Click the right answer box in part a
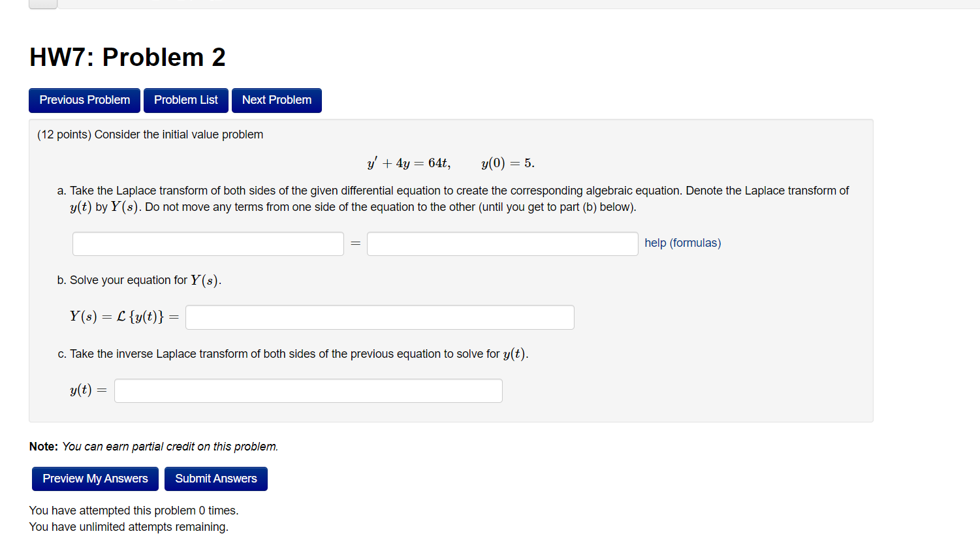 tap(501, 243)
